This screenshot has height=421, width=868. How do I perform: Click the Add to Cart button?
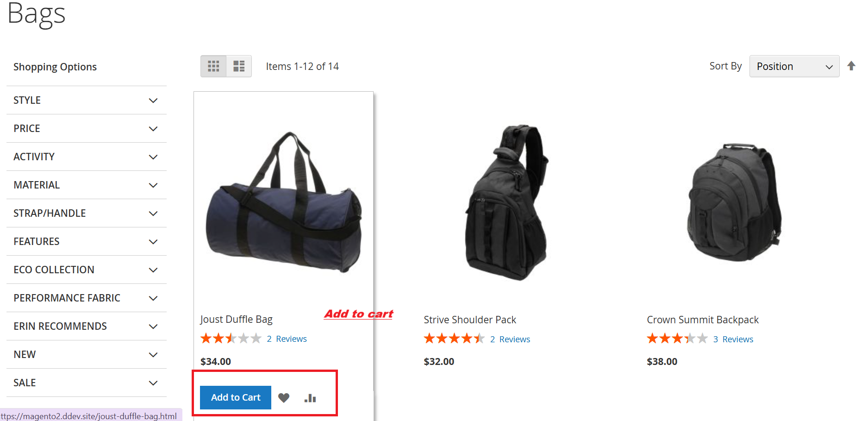tap(236, 397)
